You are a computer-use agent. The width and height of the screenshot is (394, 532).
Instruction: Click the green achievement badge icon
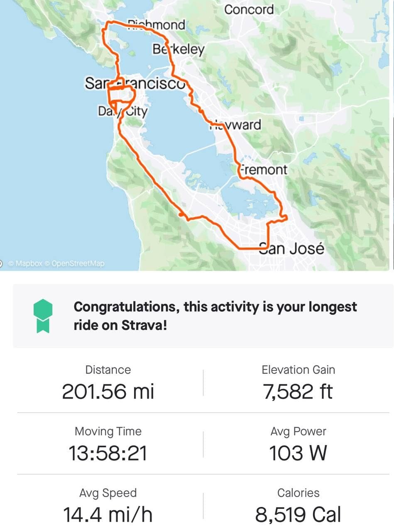43,316
